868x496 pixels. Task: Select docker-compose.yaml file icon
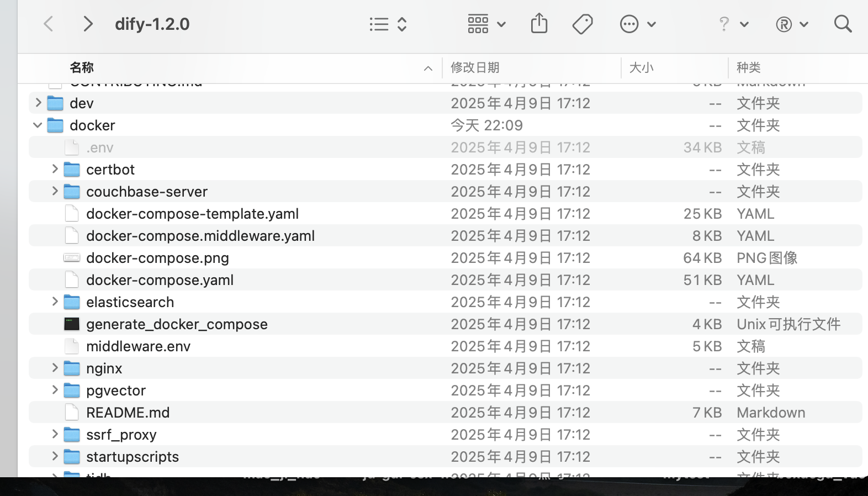point(72,280)
